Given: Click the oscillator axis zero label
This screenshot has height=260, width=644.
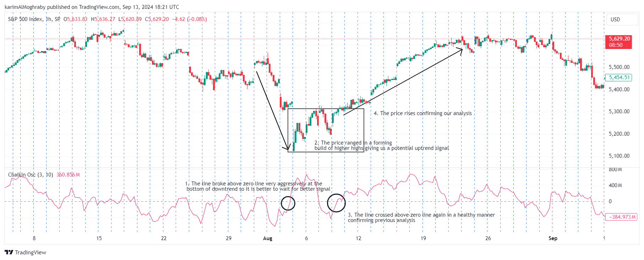Looking at the screenshot, I should click(x=610, y=201).
